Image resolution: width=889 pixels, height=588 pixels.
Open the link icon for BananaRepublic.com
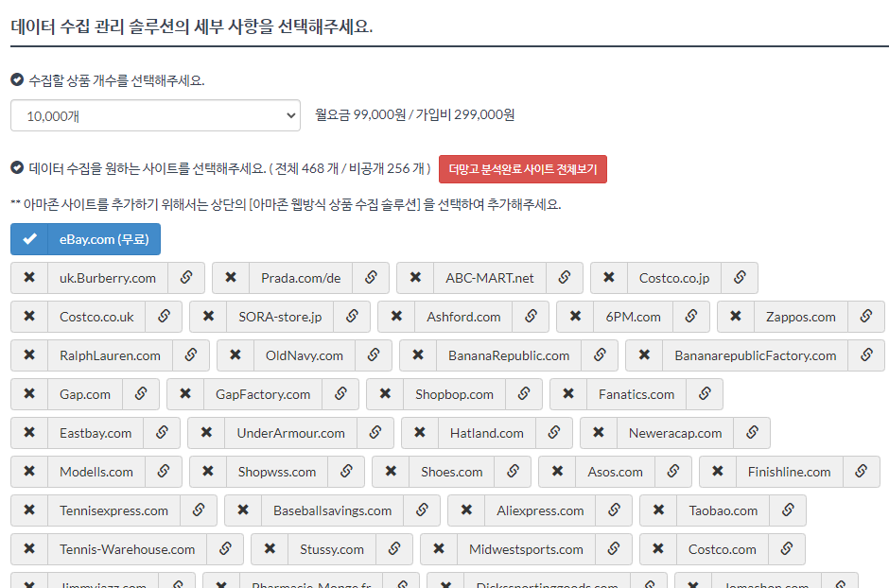(600, 355)
